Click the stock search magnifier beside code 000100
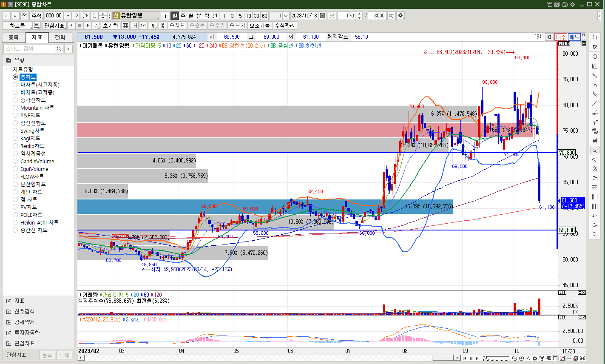 coord(76,16)
